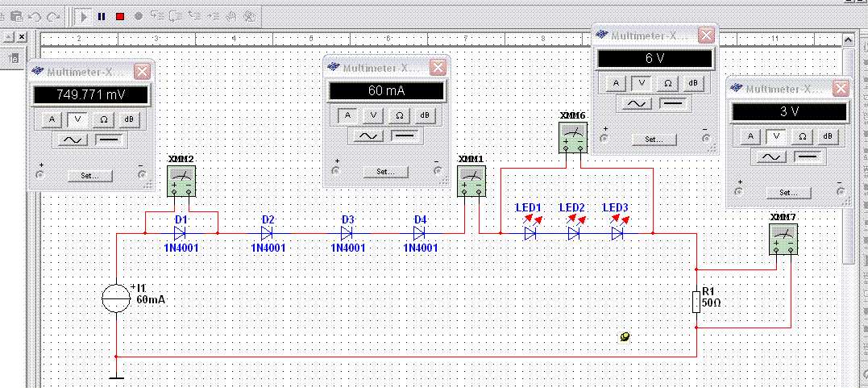Select the XMM6 multimeter instrument symbol

tap(573, 136)
